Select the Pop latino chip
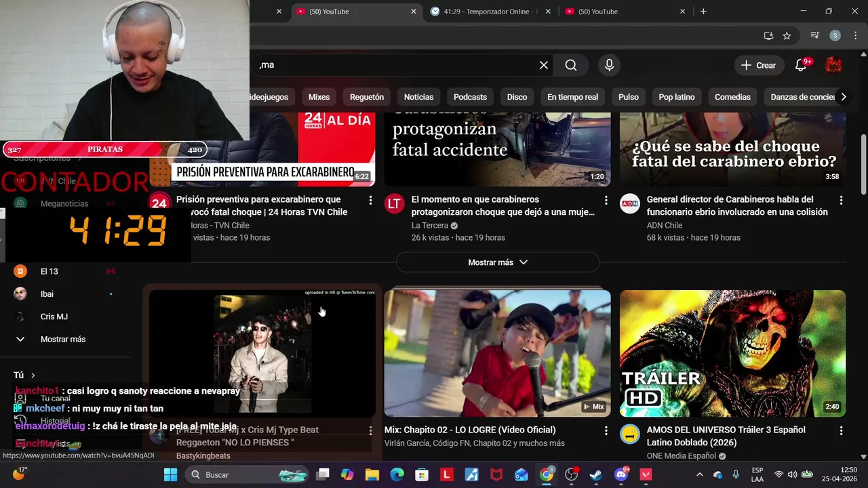This screenshot has width=868, height=488. pos(677,97)
